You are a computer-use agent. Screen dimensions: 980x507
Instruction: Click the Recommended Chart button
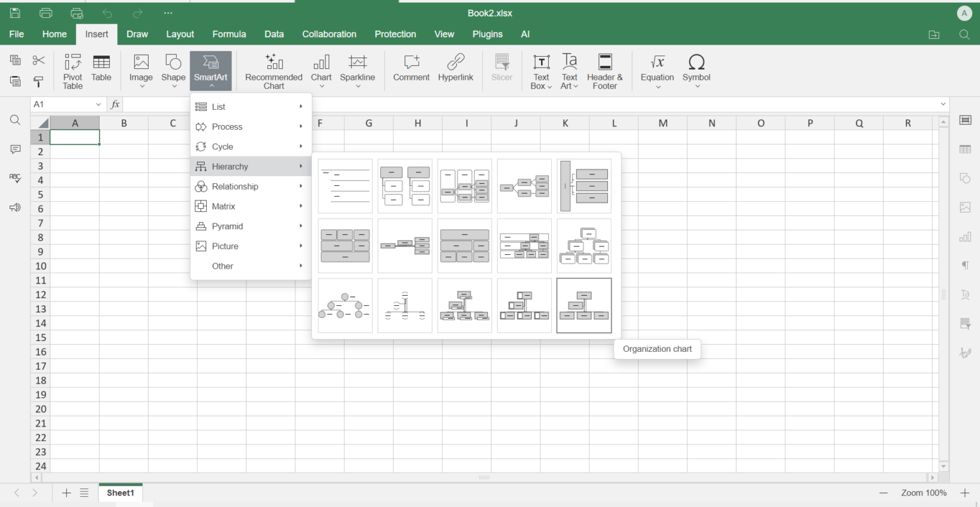[273, 70]
